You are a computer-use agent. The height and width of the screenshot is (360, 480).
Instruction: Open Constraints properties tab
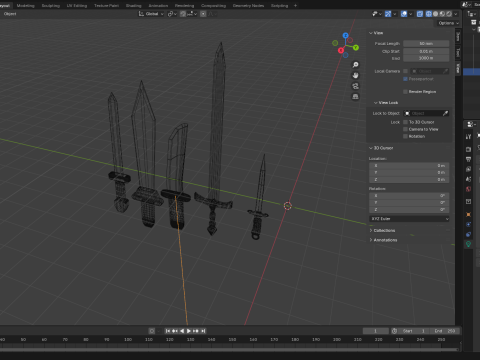tap(468, 234)
